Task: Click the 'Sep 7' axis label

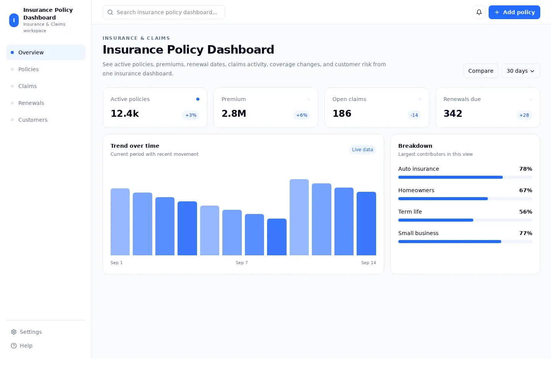Action: point(242,263)
